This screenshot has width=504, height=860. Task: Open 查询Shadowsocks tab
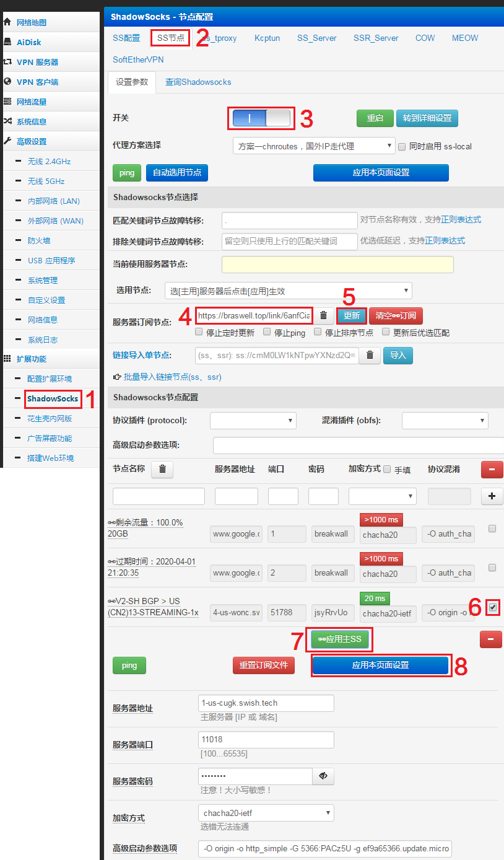(x=198, y=82)
